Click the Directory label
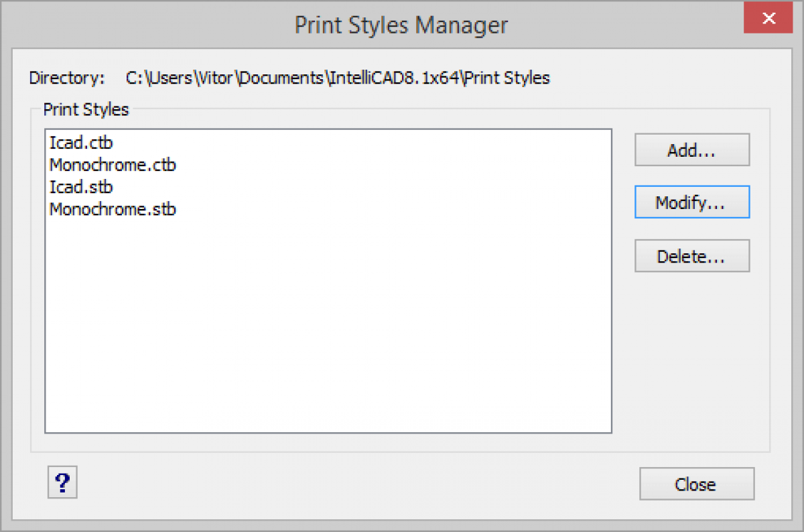804x532 pixels. point(66,78)
